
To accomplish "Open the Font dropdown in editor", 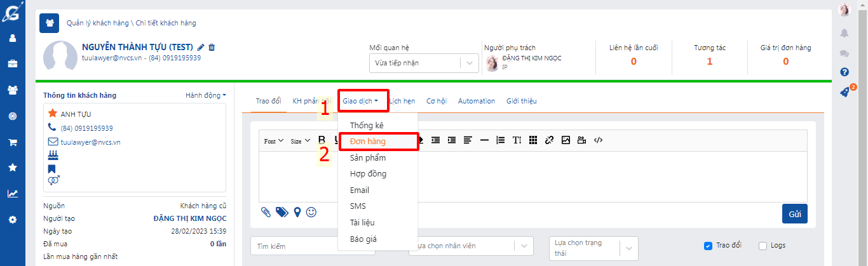I will [274, 141].
